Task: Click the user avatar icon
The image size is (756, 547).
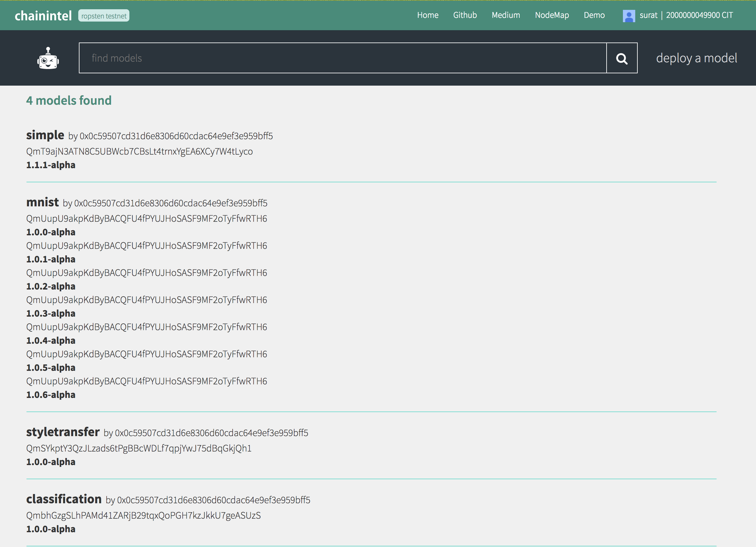Action: [629, 16]
